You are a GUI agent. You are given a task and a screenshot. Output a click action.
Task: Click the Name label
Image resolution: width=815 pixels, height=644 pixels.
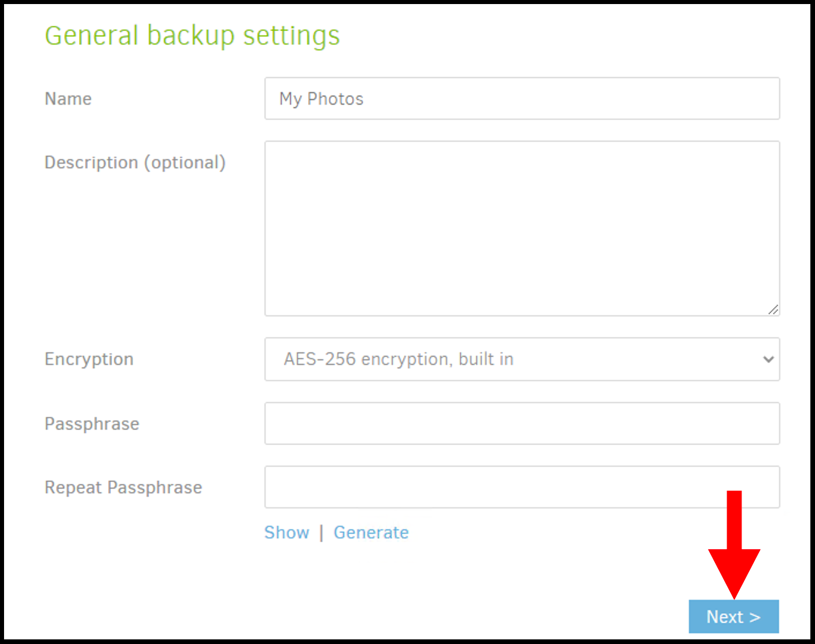point(68,98)
